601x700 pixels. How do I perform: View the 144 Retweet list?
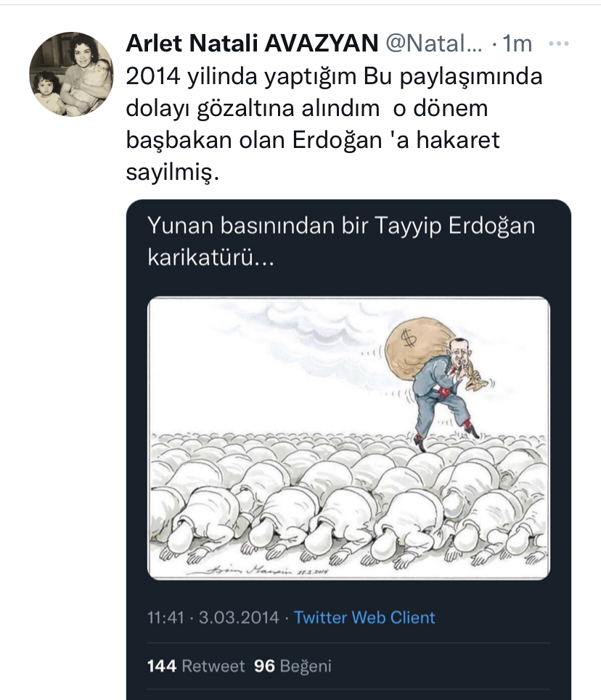click(x=196, y=666)
